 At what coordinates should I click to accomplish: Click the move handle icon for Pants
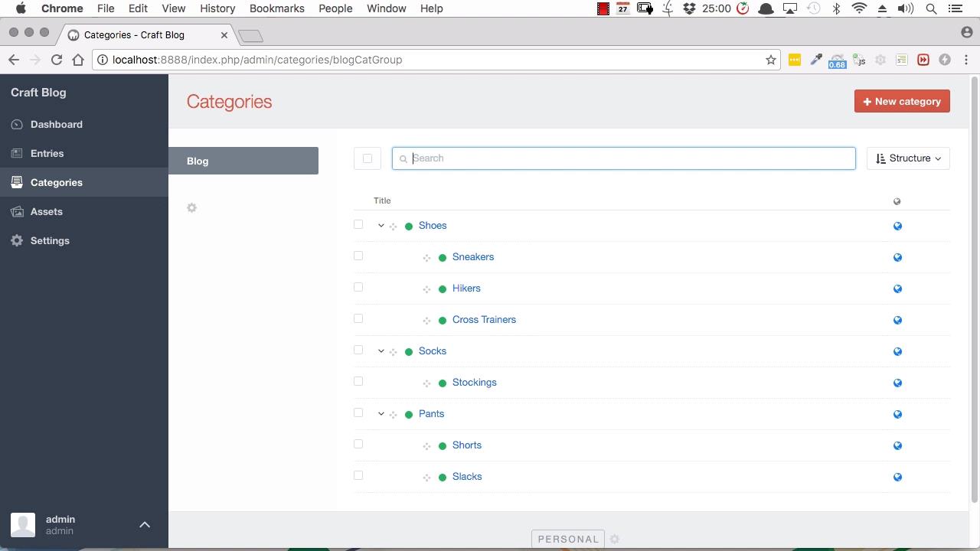394,414
